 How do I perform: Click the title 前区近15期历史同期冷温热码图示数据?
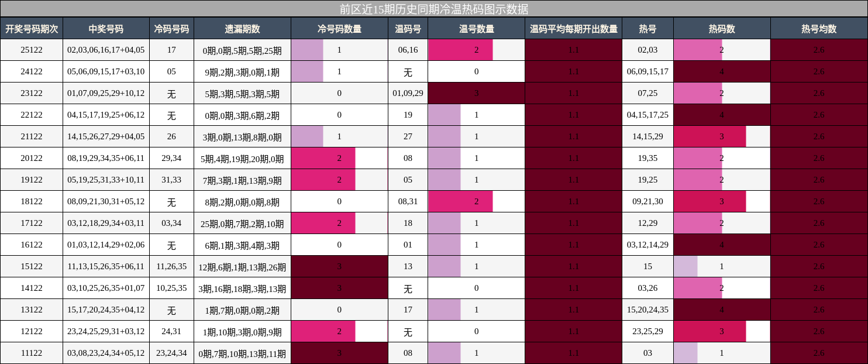[x=434, y=9]
